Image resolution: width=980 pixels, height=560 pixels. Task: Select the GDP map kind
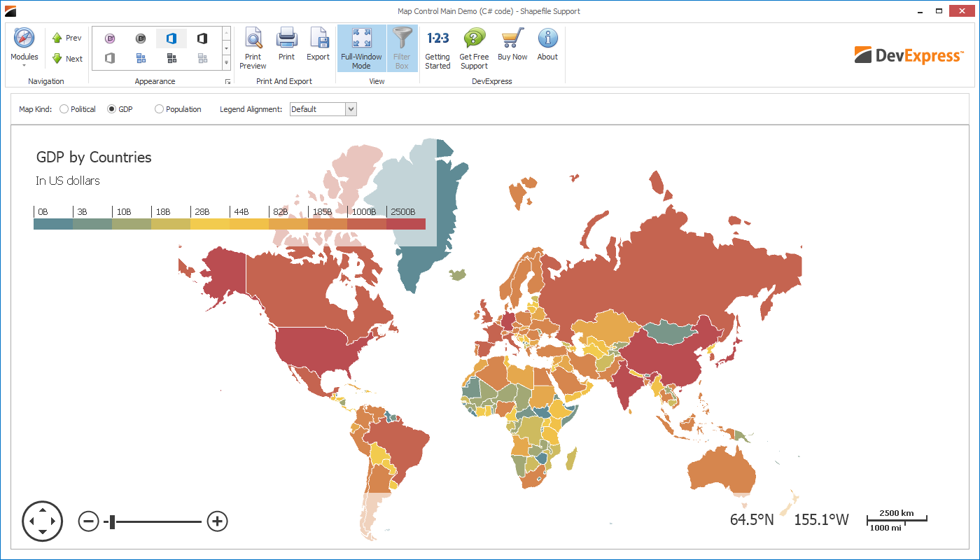tap(111, 109)
